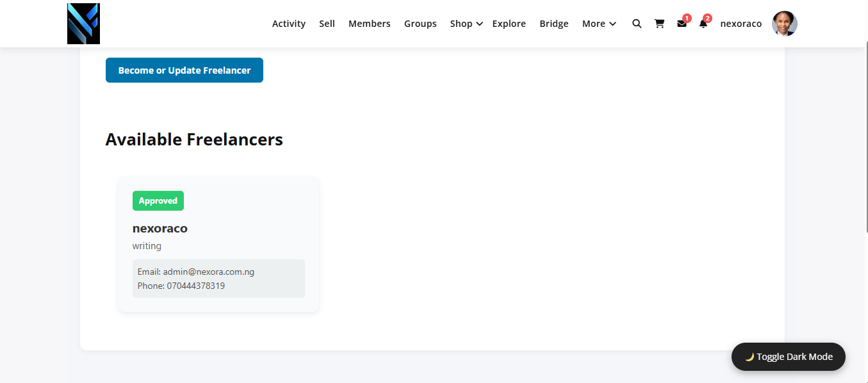The image size is (868, 383).
Task: Open the shopping cart icon
Action: [659, 24]
